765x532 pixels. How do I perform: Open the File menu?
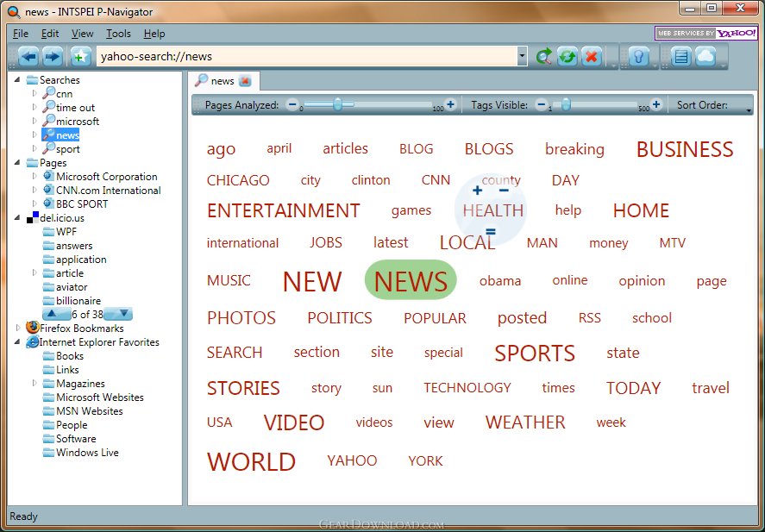(x=21, y=34)
